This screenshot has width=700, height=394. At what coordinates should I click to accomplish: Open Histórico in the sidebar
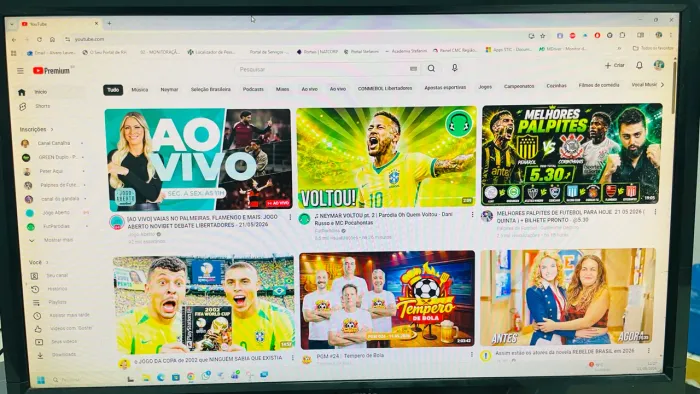tap(58, 289)
